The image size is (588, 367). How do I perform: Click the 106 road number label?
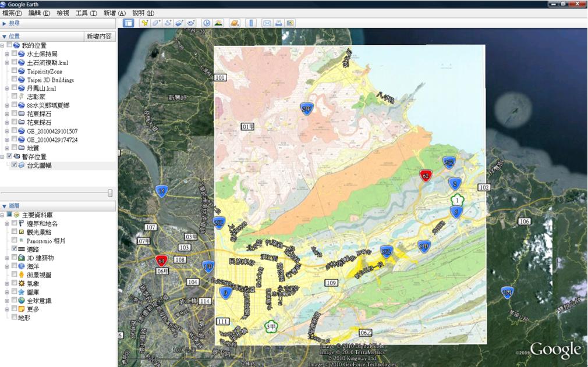tap(524, 222)
